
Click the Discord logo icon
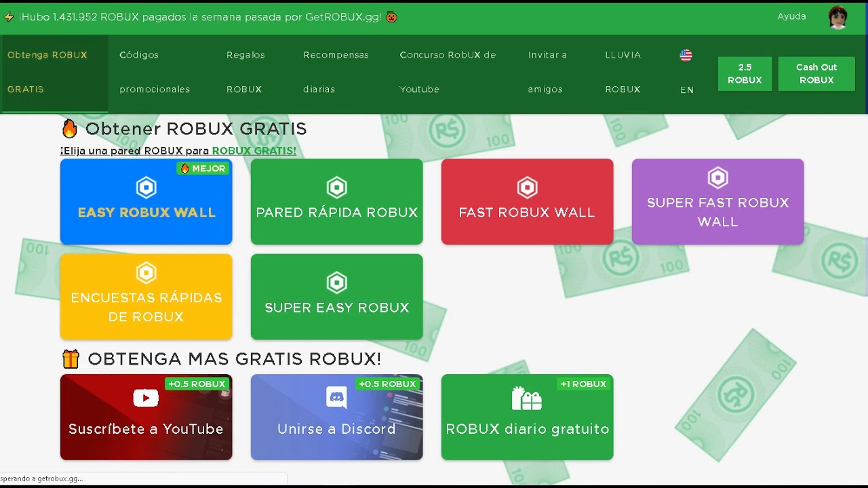(336, 398)
